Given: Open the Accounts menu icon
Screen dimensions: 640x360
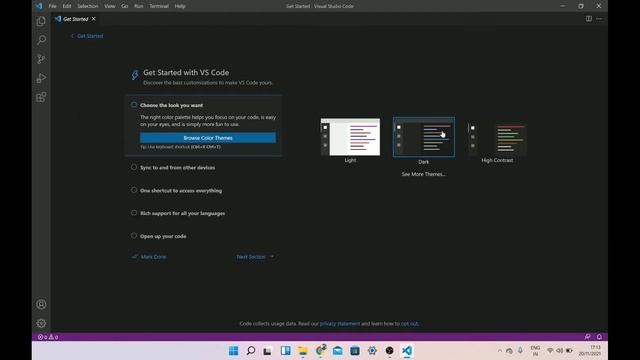Looking at the screenshot, I should [41, 304].
